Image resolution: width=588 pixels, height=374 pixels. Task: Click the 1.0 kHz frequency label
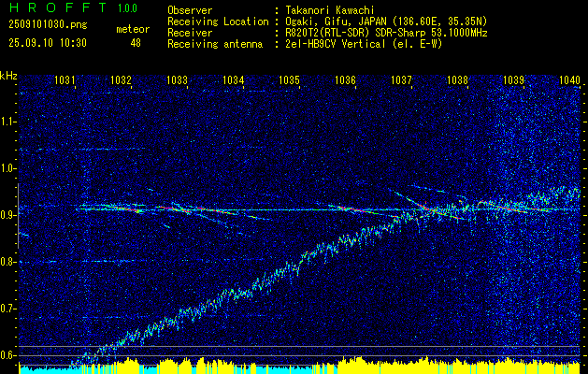point(7,168)
